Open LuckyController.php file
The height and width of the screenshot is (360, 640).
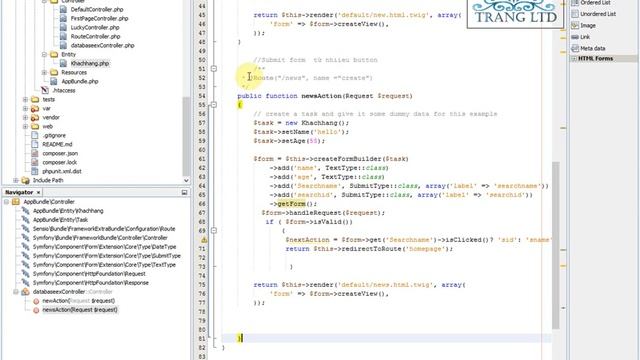tap(95, 27)
